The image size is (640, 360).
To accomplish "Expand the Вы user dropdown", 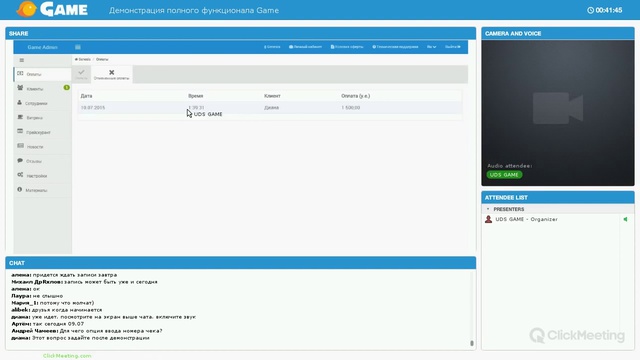I will [431, 47].
